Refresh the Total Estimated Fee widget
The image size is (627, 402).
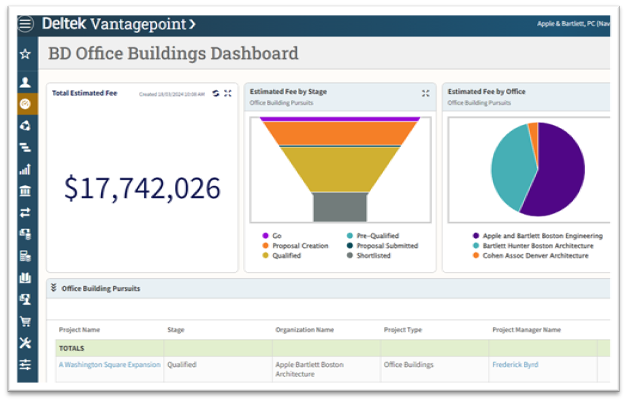point(215,93)
